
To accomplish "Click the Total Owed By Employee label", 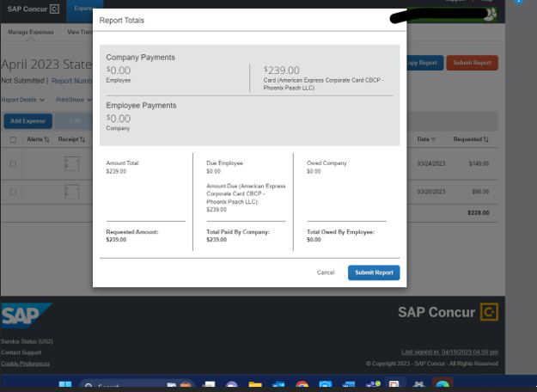I will (x=340, y=232).
